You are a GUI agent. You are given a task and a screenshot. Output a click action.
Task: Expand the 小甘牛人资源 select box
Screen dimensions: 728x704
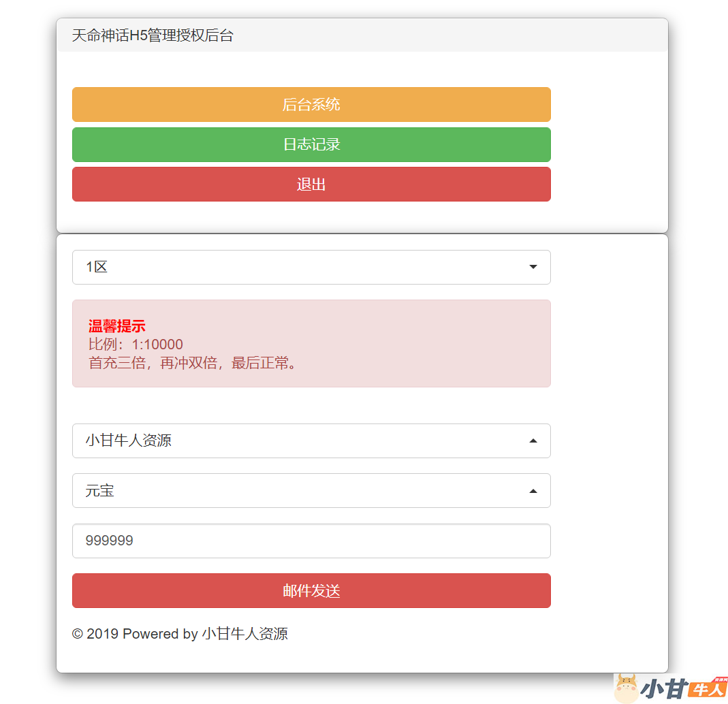coord(300,441)
